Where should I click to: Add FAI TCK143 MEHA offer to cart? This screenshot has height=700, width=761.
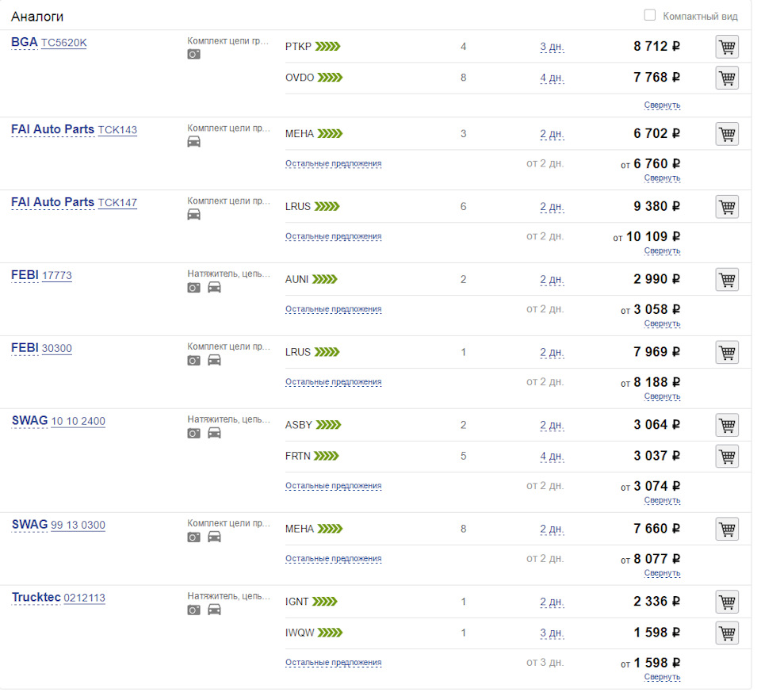727,134
